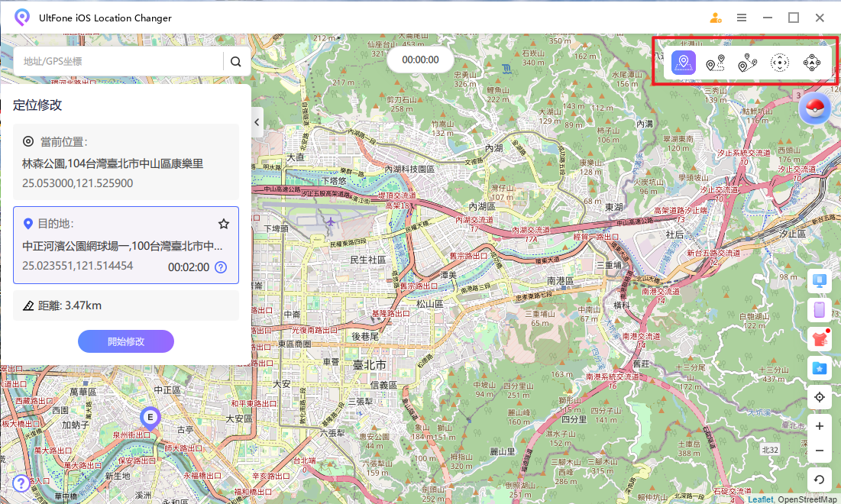Click the 地址/GPS坐標 search field
This screenshot has width=841, height=504.
click(x=118, y=62)
